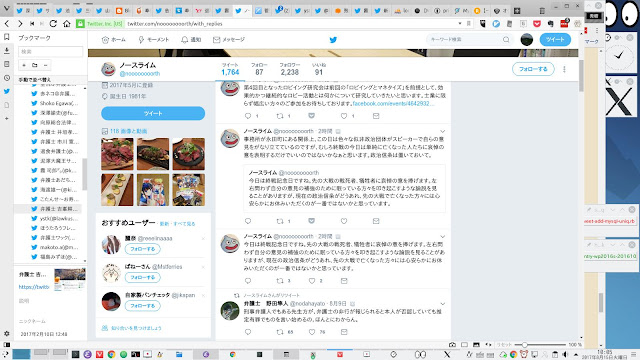Open bookmark sort order 手動で並べ替え dropdown
The width and height of the screenshot is (640, 360).
(x=35, y=80)
